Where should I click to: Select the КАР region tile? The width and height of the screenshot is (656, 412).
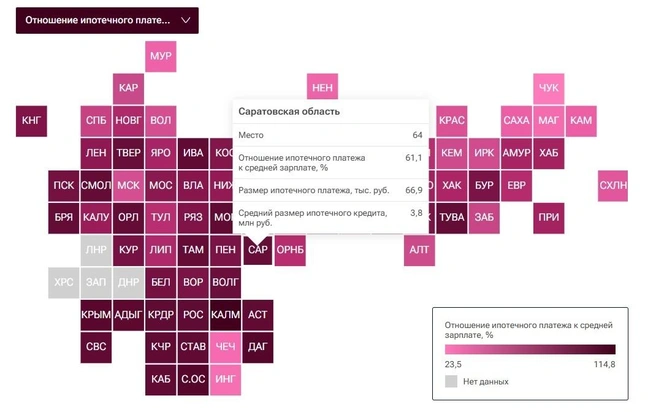(x=128, y=88)
